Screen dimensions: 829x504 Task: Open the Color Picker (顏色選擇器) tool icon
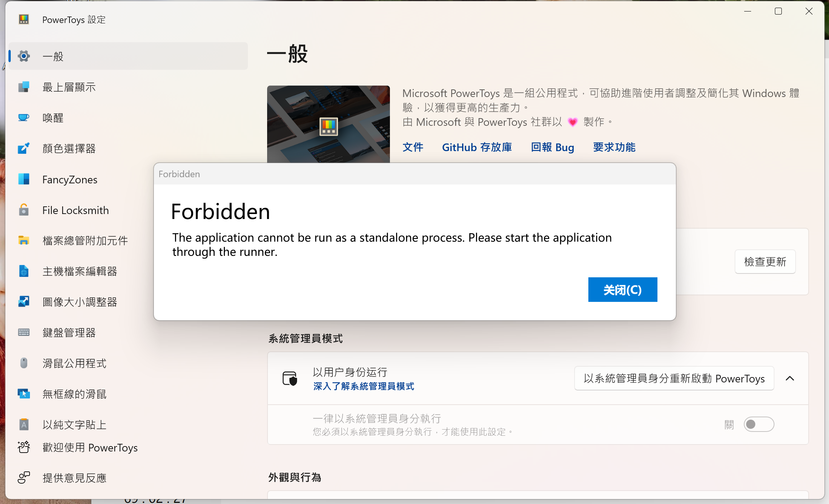pyautogui.click(x=24, y=148)
